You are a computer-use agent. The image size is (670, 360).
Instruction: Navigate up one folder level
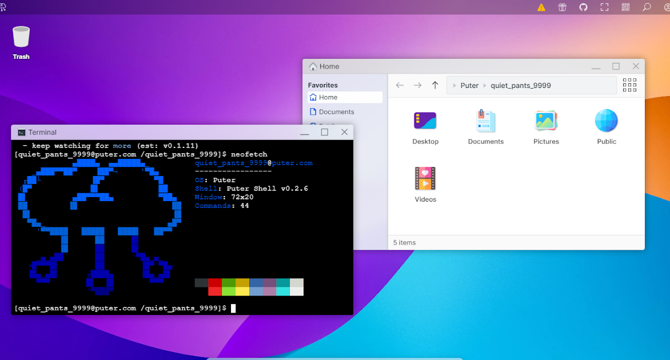(435, 85)
